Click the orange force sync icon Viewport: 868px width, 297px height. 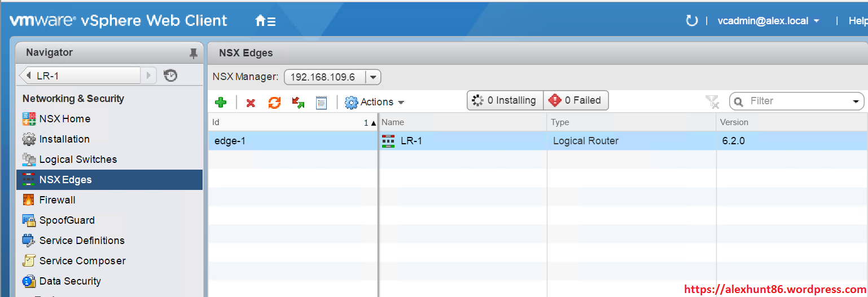pyautogui.click(x=274, y=102)
